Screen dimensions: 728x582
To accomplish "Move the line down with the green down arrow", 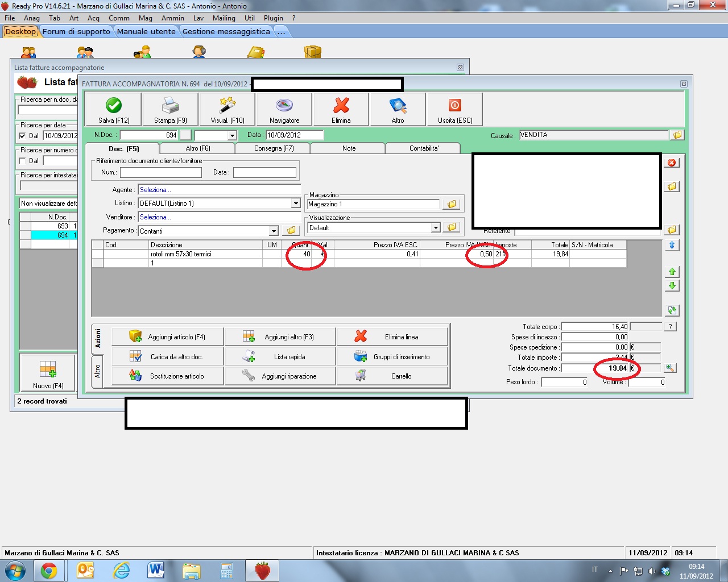I will 672,285.
